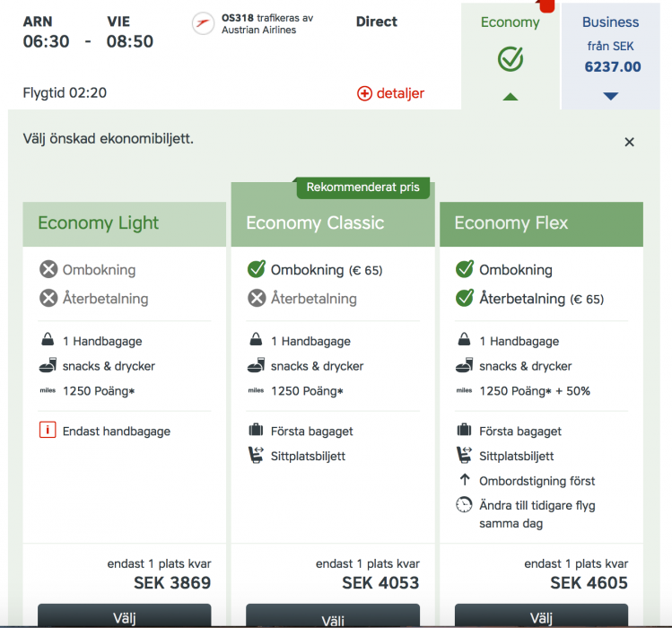Click the snacks icon in Economy Light
The width and height of the screenshot is (672, 628).
pos(48,366)
